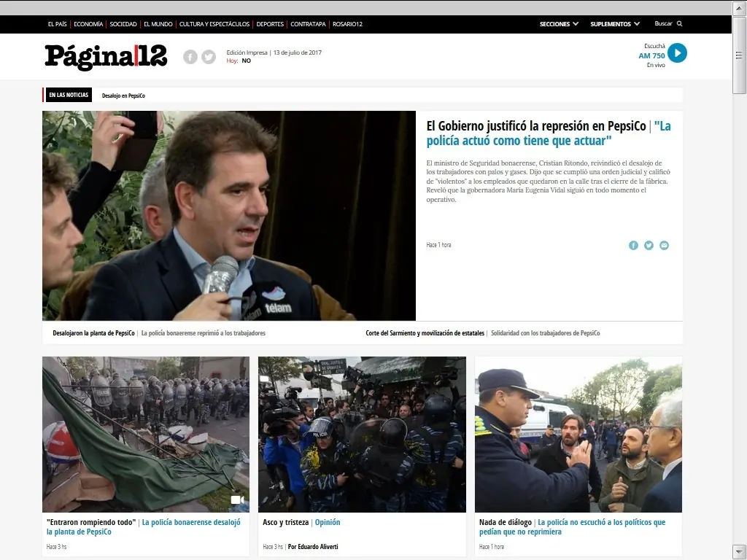Click the main story summary paragraph
Viewport: 747px width, 560px height.
[548, 181]
